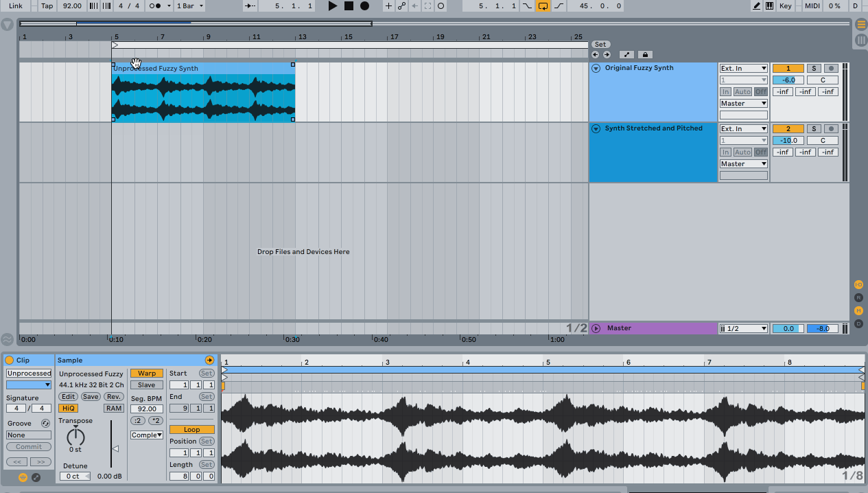Halve the tempo with :2 button
This screenshot has height=493, width=868.
click(x=138, y=421)
